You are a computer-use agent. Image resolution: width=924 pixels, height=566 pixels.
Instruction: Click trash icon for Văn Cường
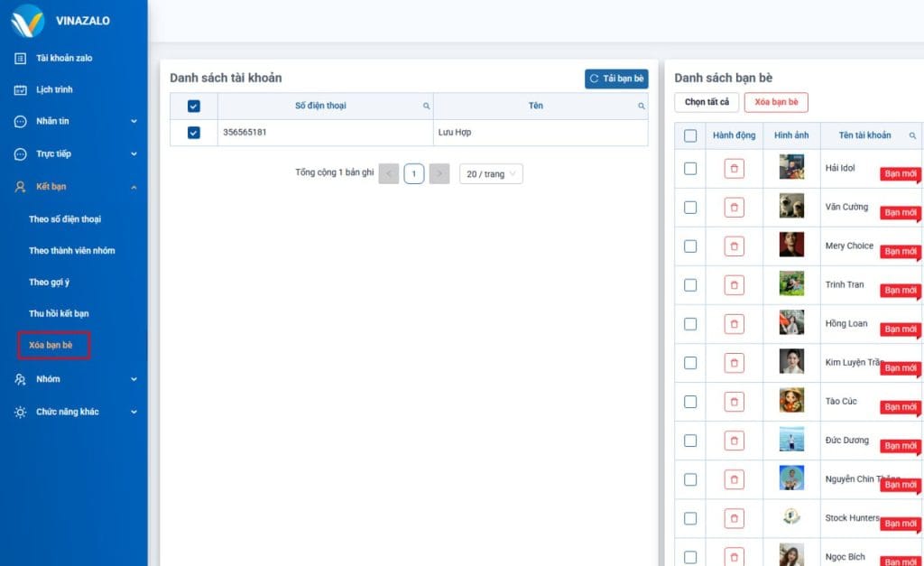[x=734, y=208]
